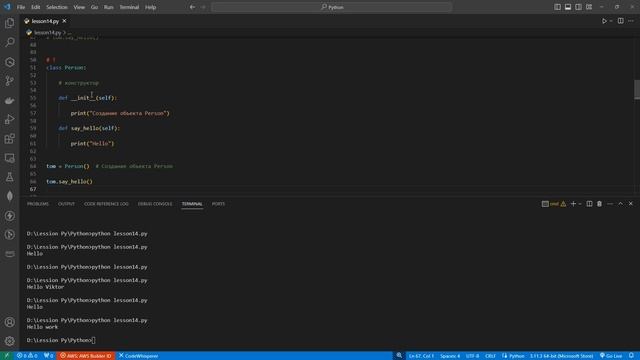640x360 pixels.
Task: Open terminal panel views ellipsis menu
Action: pyautogui.click(x=610, y=204)
